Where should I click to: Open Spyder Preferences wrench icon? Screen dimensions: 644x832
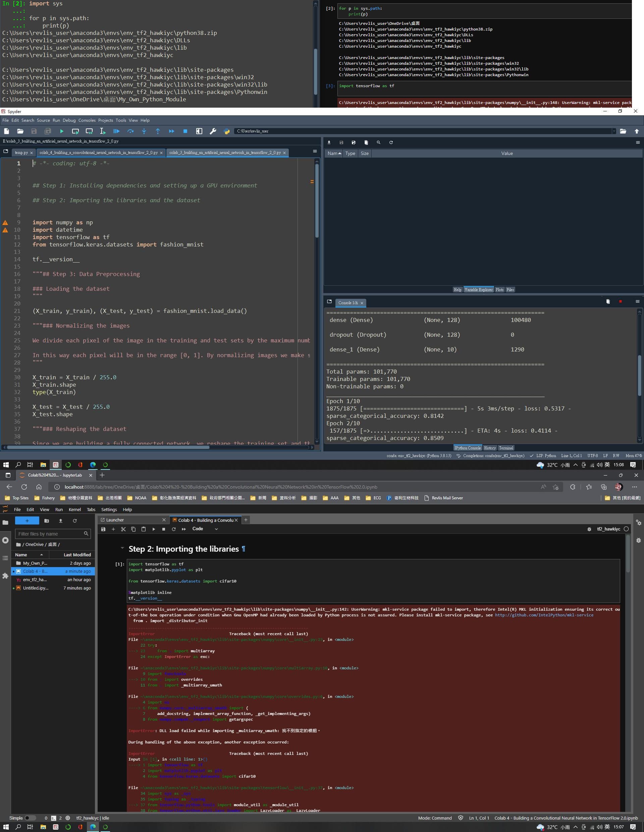[x=213, y=131]
